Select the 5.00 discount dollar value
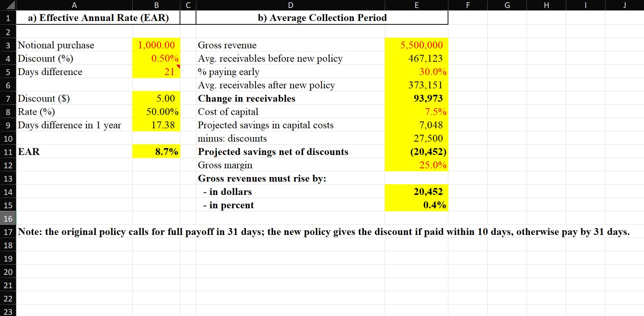Screen dimensions: 644x316 click(x=156, y=98)
